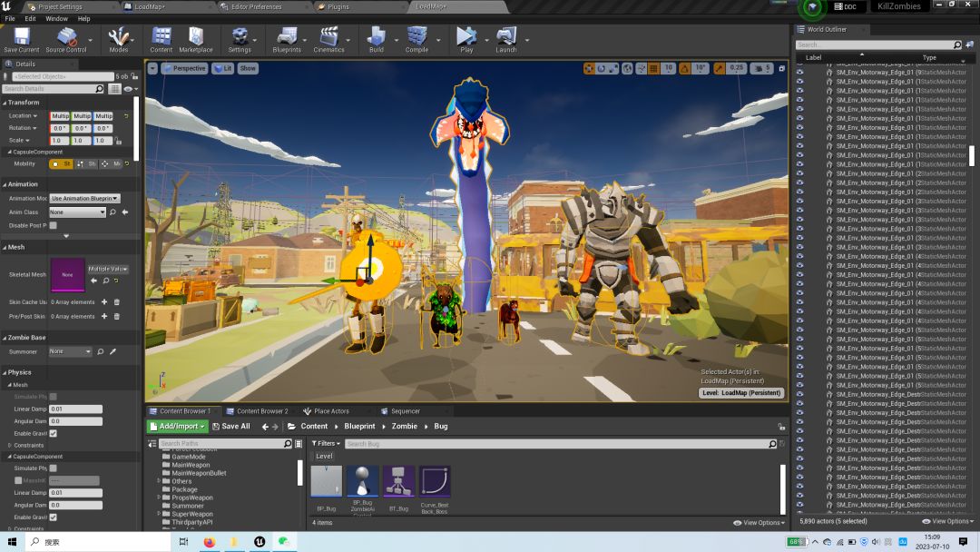Enable Simulate Physics for CapsuleComponent
The width and height of the screenshot is (980, 552).
[x=53, y=468]
